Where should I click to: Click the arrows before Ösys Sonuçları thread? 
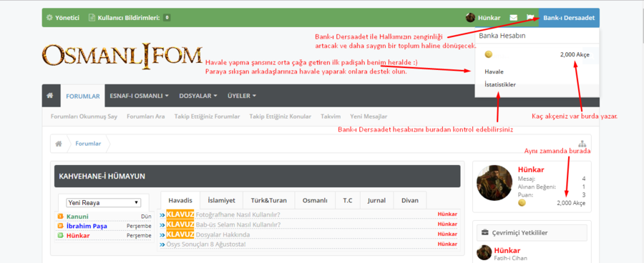(162, 244)
